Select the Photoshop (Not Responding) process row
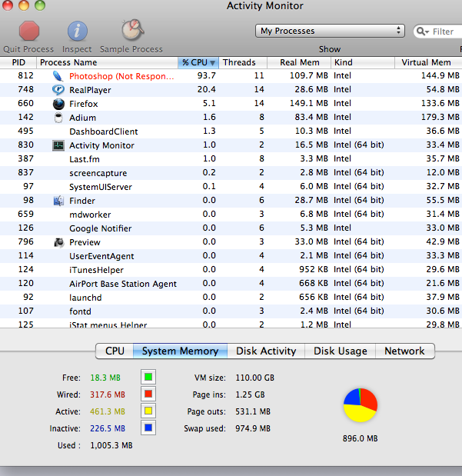The height and width of the screenshot is (476, 462). pos(231,76)
